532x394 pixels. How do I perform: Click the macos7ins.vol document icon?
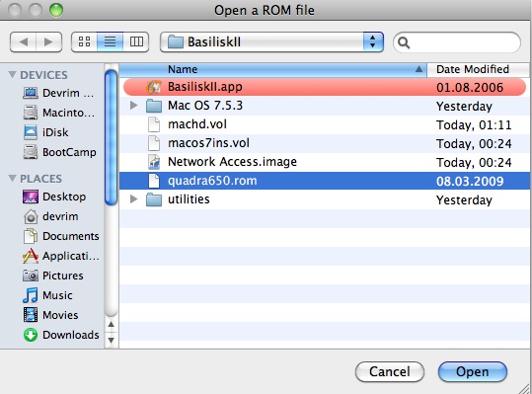click(x=154, y=143)
